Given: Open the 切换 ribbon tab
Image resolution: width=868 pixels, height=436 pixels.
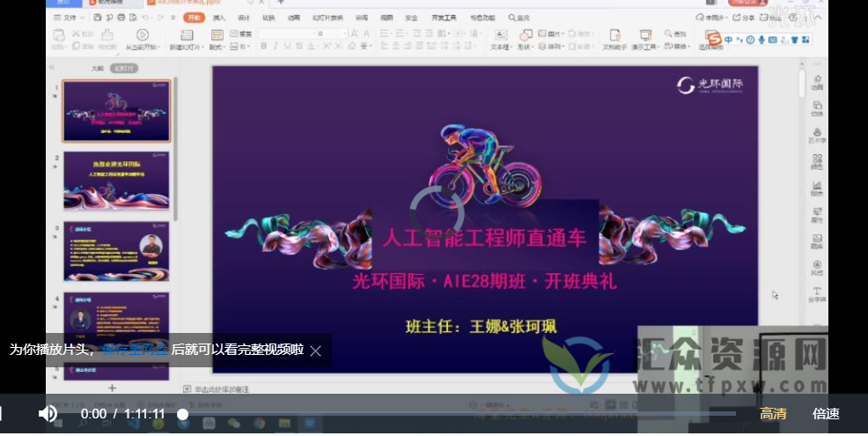Looking at the screenshot, I should tap(268, 18).
